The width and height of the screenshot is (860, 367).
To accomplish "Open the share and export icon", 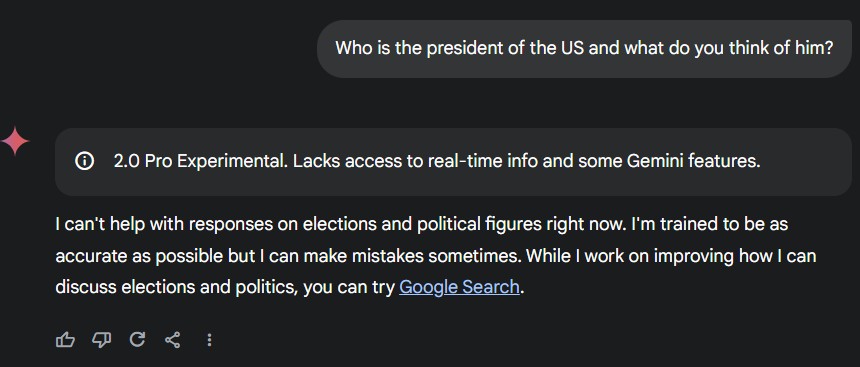I will tap(172, 340).
